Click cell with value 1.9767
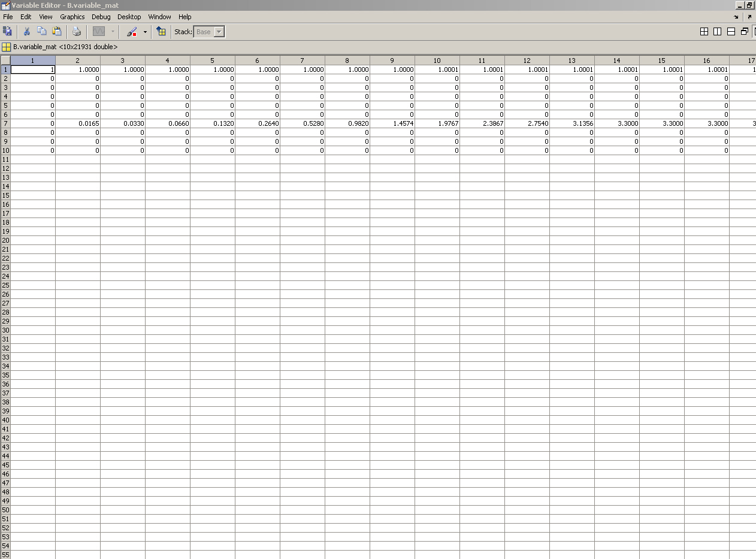 coord(437,123)
